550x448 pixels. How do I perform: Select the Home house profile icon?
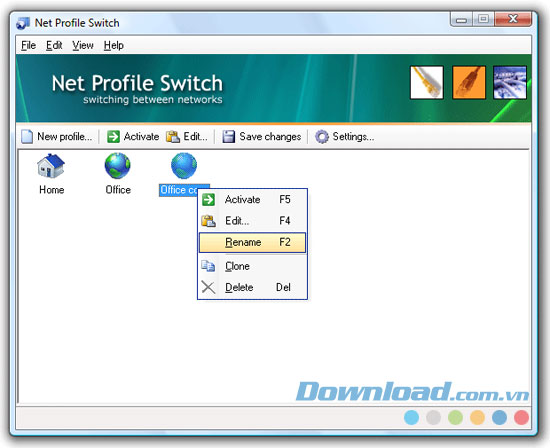[x=51, y=166]
